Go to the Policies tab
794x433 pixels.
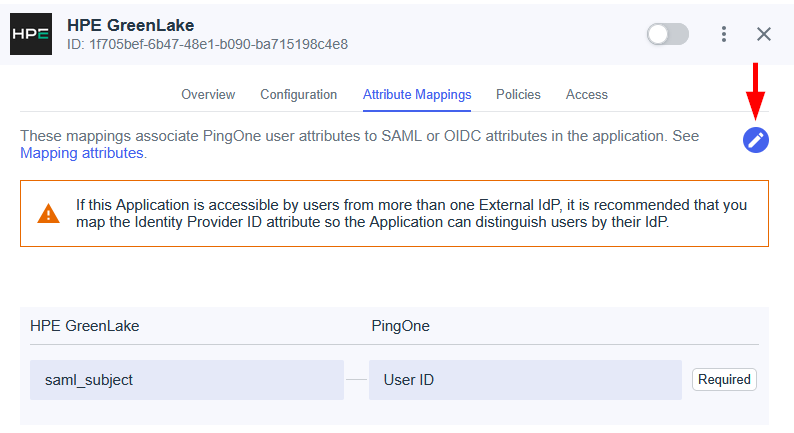point(518,95)
